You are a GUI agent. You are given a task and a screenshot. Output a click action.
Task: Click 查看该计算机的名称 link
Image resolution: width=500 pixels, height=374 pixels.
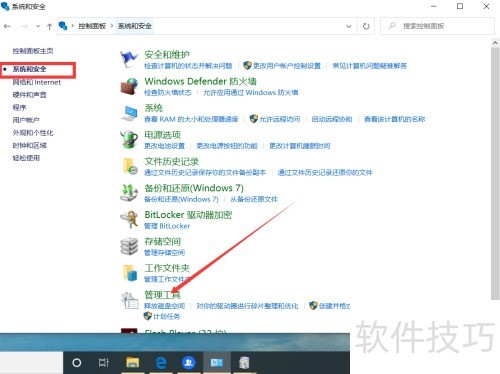coord(394,119)
